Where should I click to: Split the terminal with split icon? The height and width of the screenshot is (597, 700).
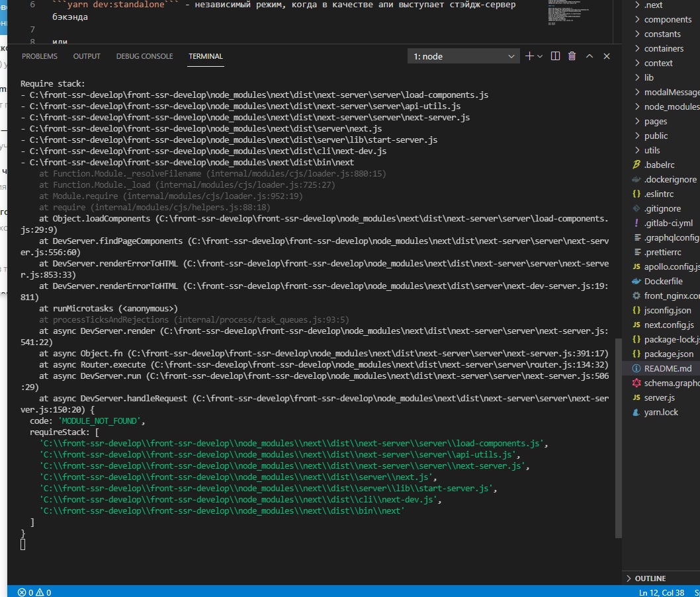pos(556,57)
